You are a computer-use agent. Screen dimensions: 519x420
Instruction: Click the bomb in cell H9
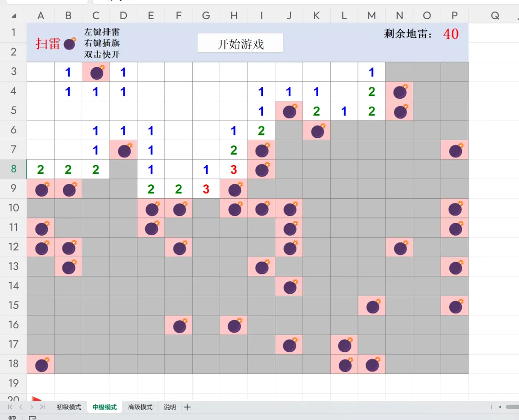point(235,189)
